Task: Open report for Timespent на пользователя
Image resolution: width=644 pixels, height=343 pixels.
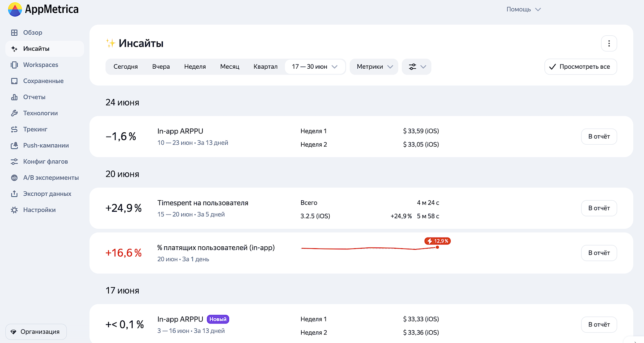Action: [599, 208]
